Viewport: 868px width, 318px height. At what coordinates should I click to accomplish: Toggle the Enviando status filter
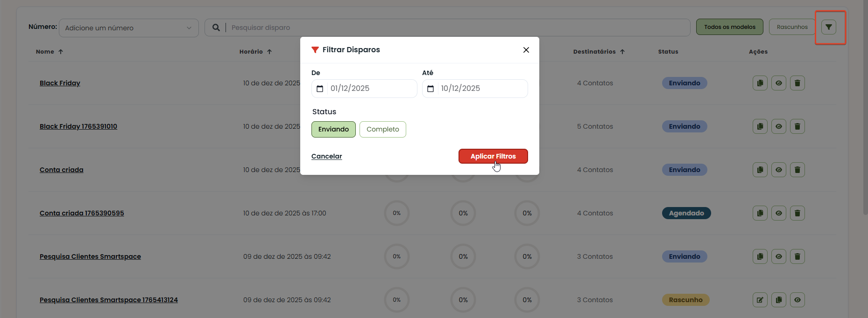[x=333, y=129]
